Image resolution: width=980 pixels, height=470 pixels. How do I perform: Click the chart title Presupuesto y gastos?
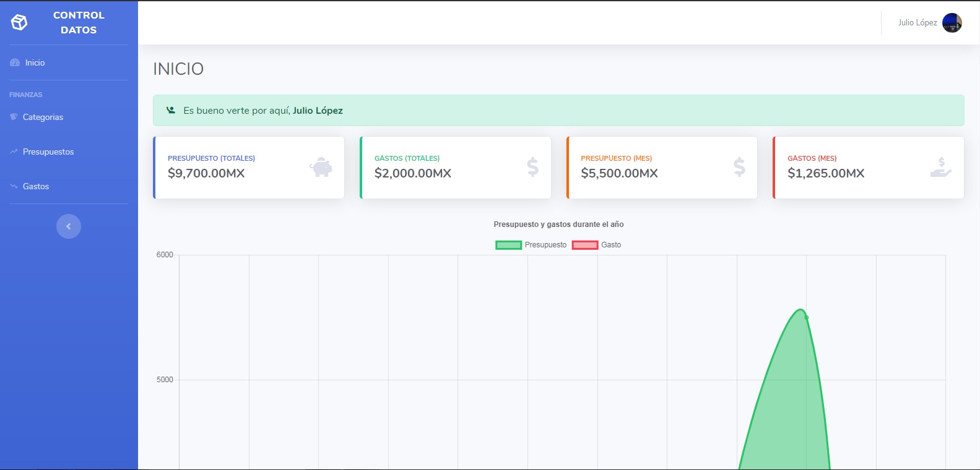(x=558, y=224)
